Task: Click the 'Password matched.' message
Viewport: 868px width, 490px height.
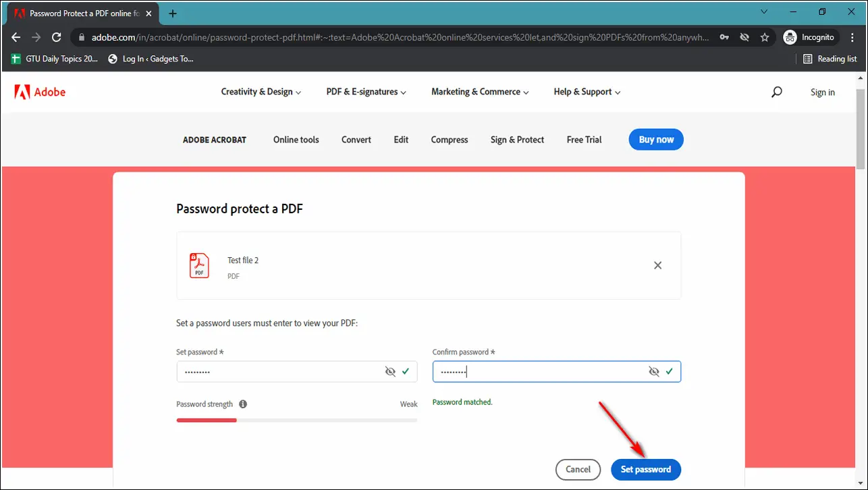Action: (462, 402)
